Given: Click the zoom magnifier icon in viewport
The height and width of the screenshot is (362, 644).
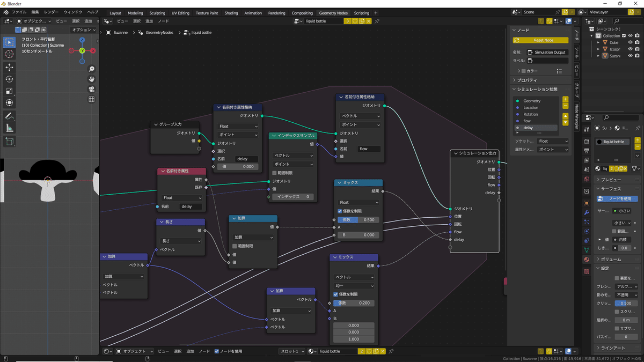Looking at the screenshot, I should click(92, 69).
